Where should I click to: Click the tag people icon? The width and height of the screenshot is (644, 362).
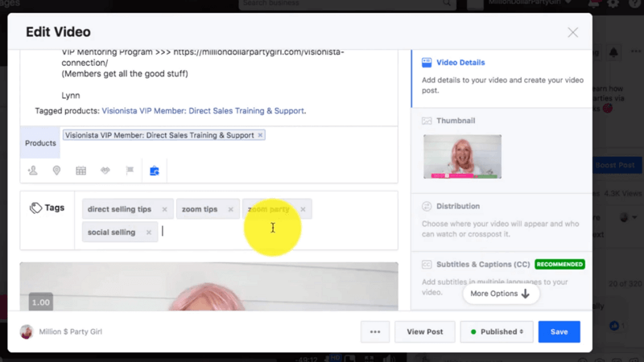tap(33, 171)
